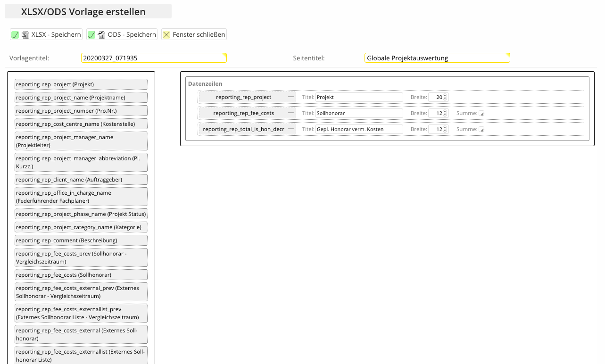Click the Fenster schließen button label
Screen dimensions: 605x364
[x=199, y=34]
